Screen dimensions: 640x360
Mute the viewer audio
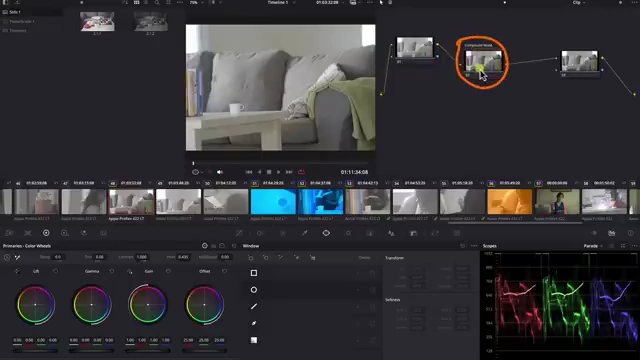[220, 172]
